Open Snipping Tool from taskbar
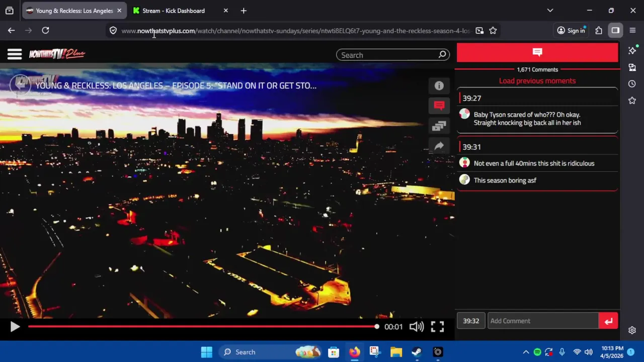The image size is (644, 362). tap(375, 352)
